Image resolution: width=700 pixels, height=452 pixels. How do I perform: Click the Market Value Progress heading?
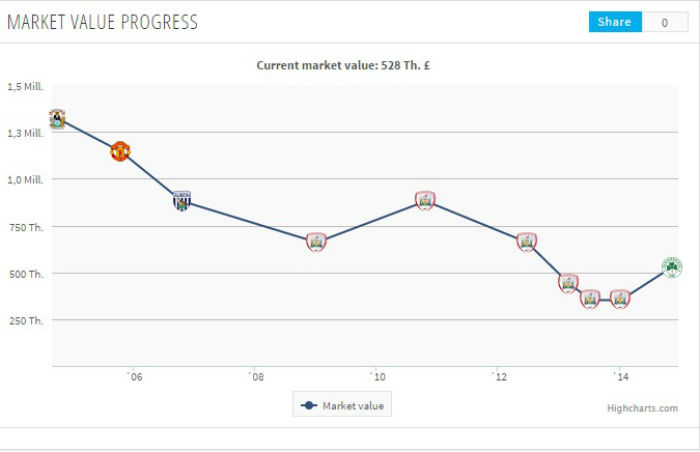tap(102, 22)
